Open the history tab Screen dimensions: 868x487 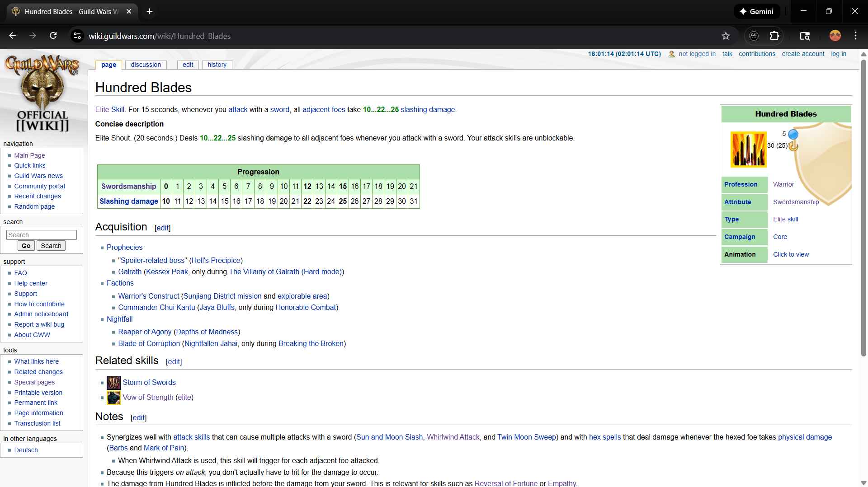click(x=217, y=65)
